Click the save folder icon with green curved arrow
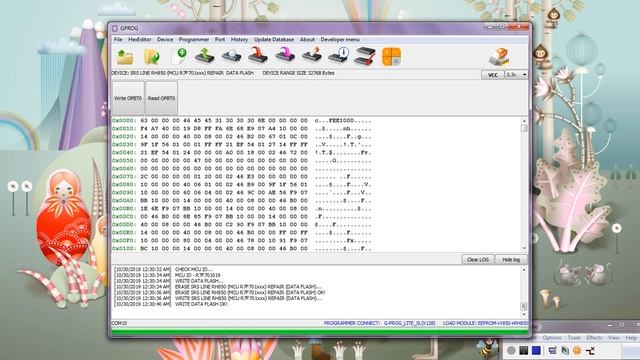This screenshot has height=360, width=640. click(151, 57)
